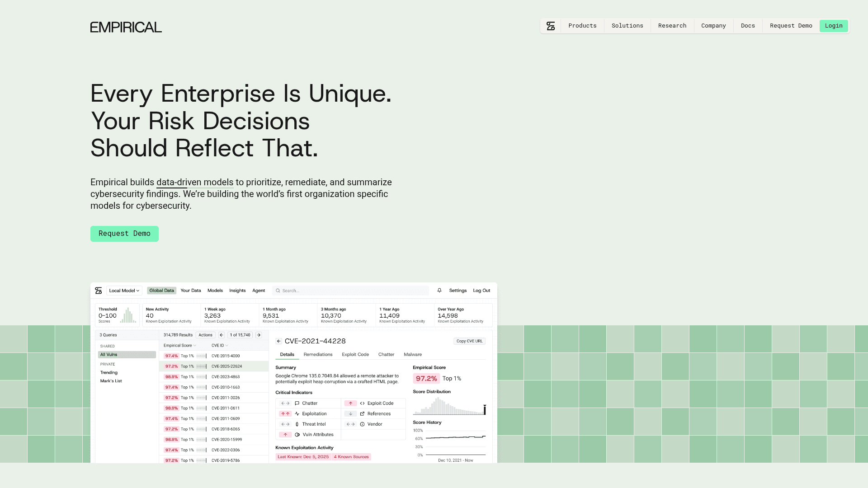The image size is (868, 488).
Task: Select the Global Data tab
Action: (x=161, y=291)
